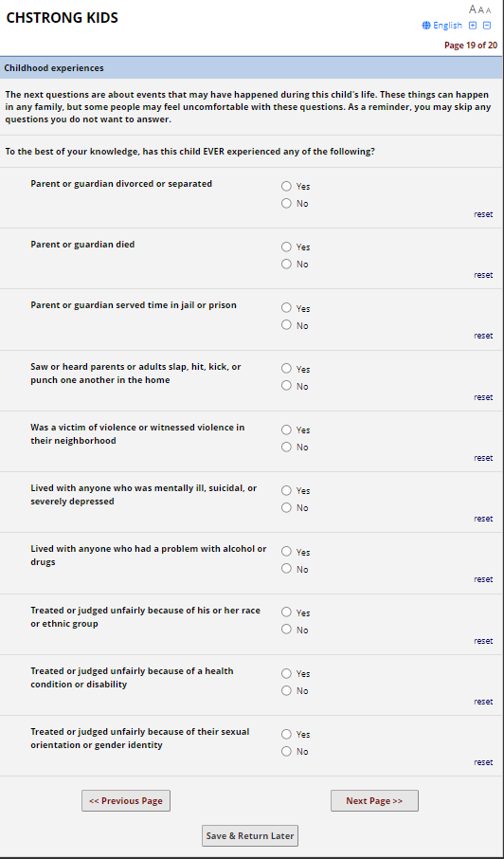
Task: Collapse all with the minus box icon
Action: [487, 26]
